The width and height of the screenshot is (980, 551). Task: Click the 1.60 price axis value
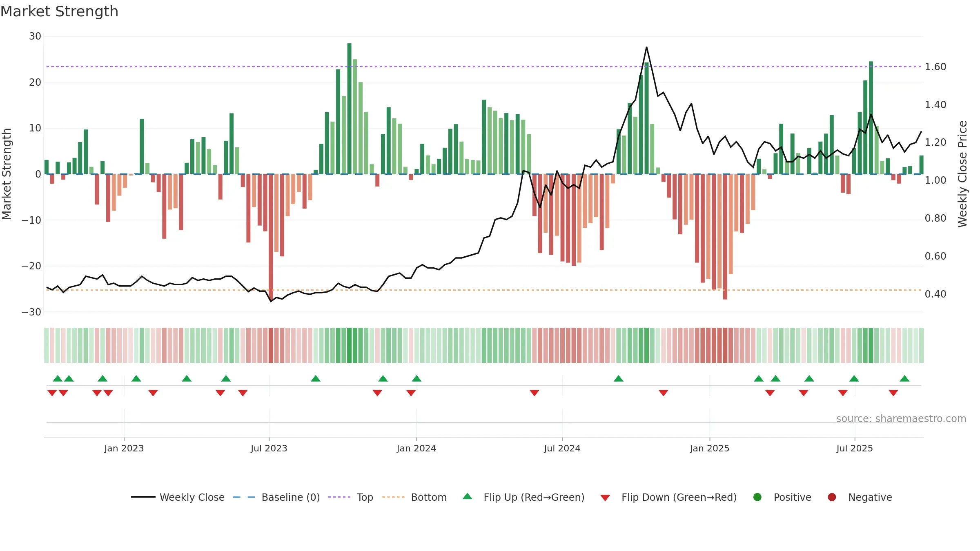(x=935, y=67)
